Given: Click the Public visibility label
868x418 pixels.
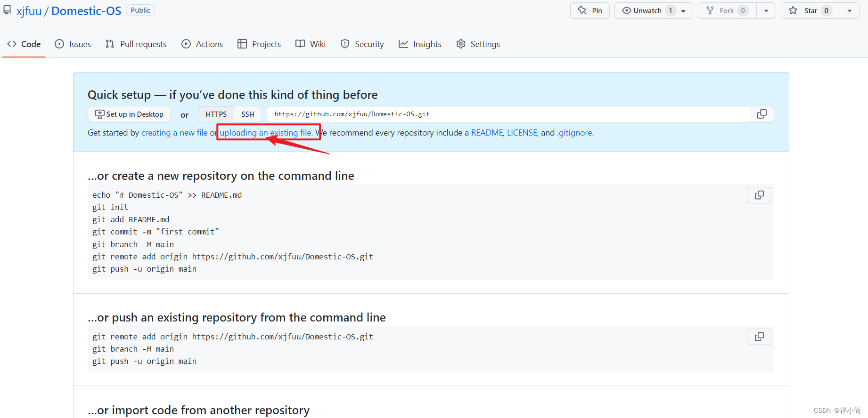Looking at the screenshot, I should pos(140,10).
